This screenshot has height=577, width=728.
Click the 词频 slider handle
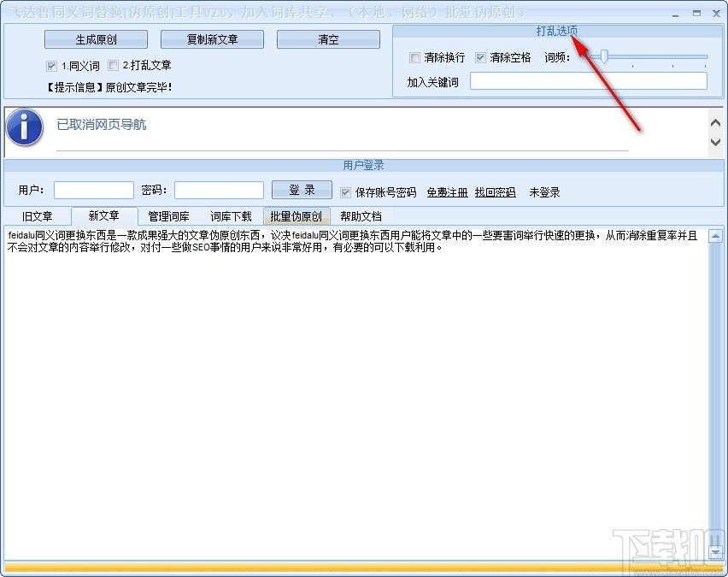tap(604, 56)
